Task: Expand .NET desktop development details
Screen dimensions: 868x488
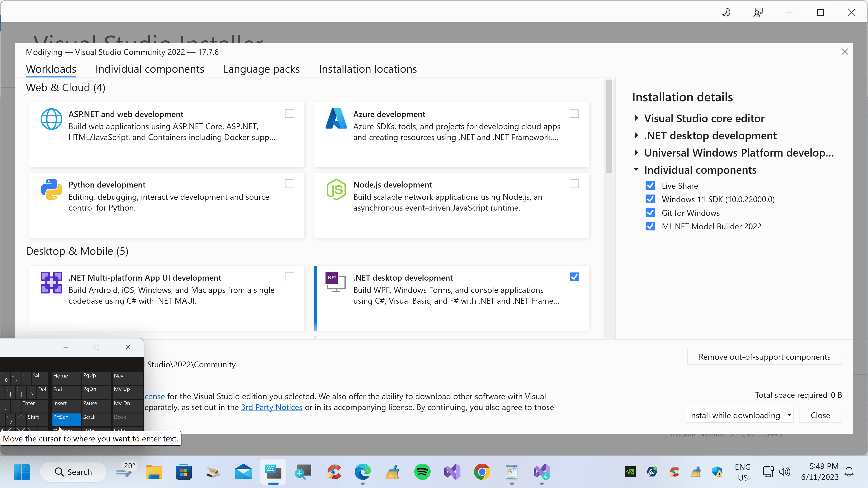Action: pyautogui.click(x=636, y=135)
